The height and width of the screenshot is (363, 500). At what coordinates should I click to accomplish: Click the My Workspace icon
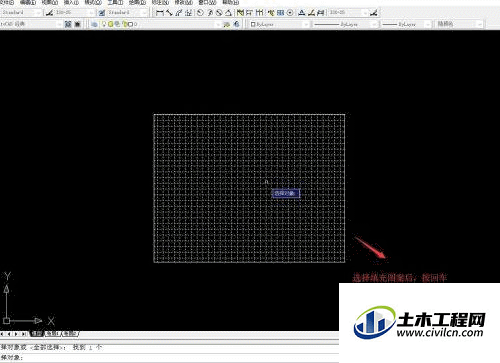click(x=77, y=24)
